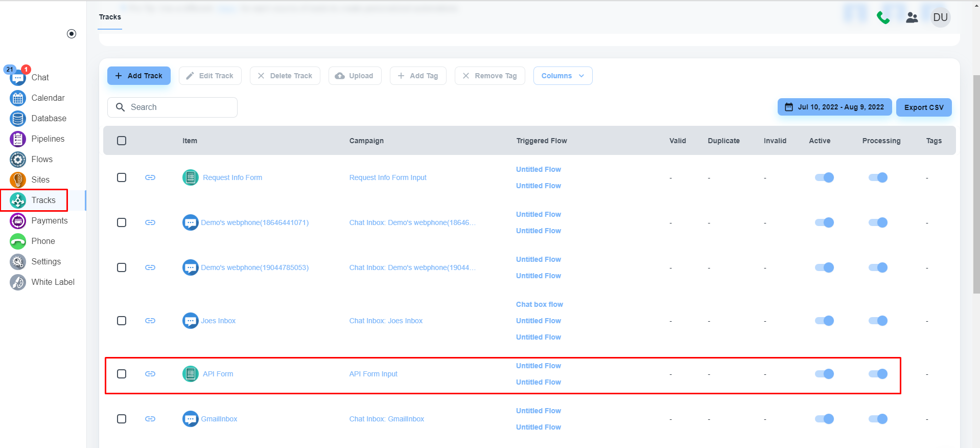The width and height of the screenshot is (980, 448).
Task: Click the Joes Inbox chat bubble icon
Action: (190, 321)
